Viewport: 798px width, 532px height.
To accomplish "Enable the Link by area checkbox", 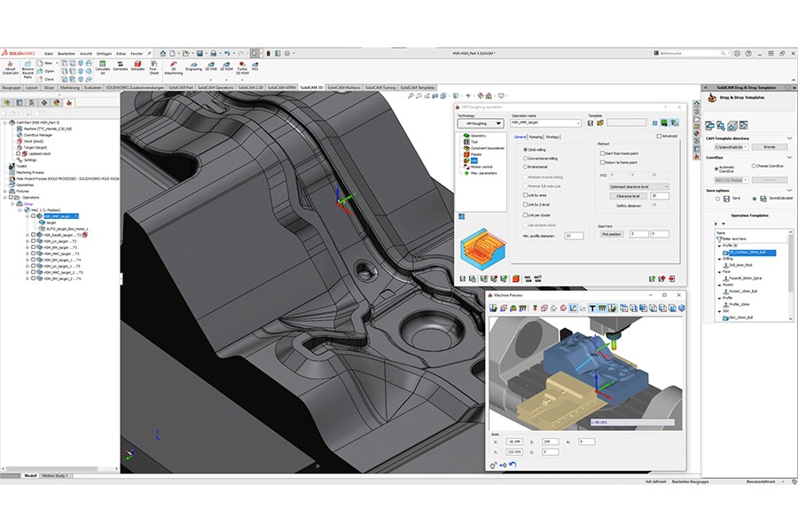I will [x=525, y=195].
